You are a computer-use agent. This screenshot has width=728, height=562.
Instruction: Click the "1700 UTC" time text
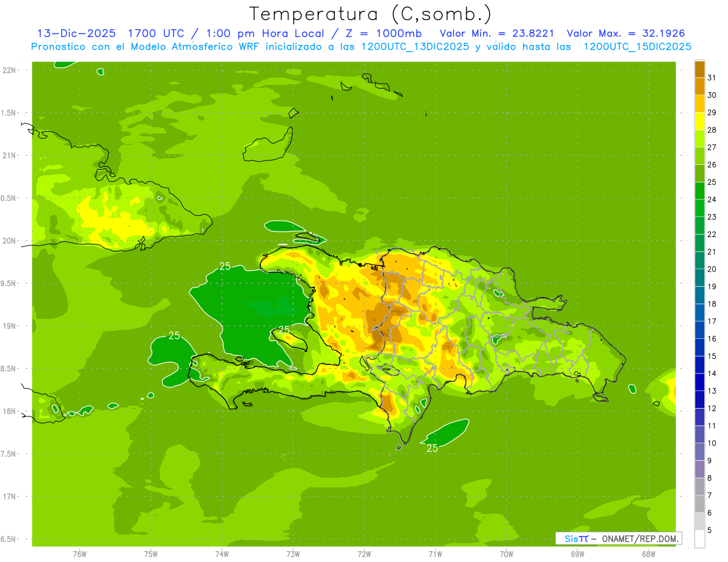155,33
